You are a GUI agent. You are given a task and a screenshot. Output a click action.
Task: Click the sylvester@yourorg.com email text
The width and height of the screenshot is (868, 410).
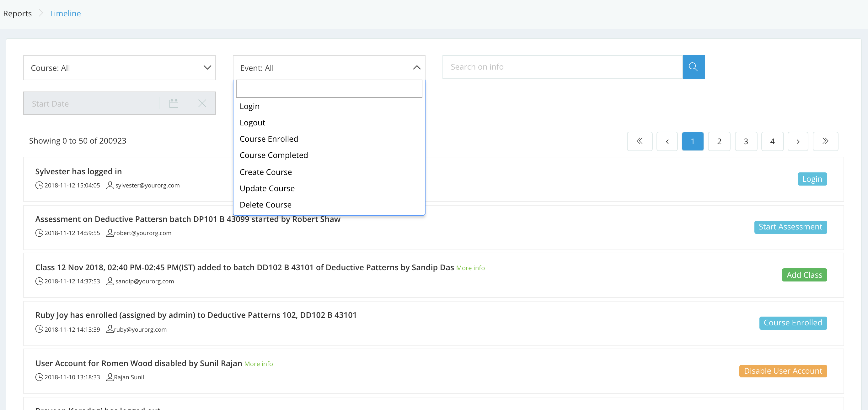[x=147, y=185]
